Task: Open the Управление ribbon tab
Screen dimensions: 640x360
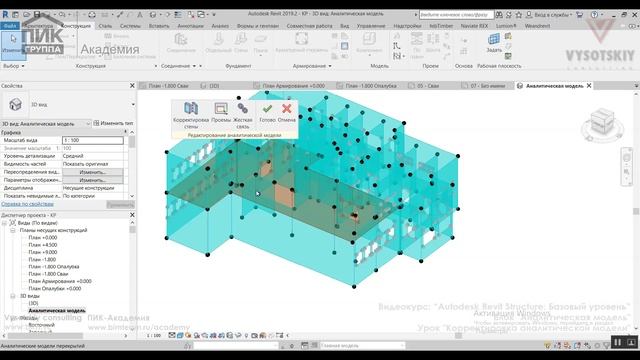Action: pyautogui.click(x=371, y=26)
